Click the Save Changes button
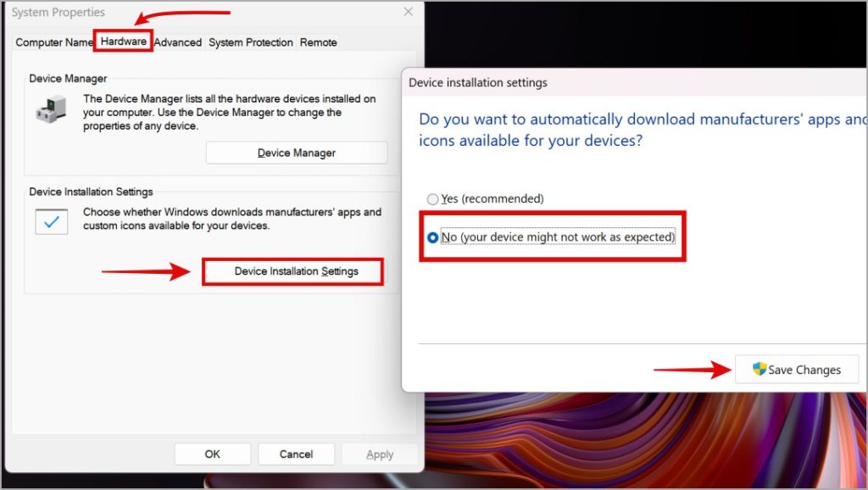The width and height of the screenshot is (868, 490). point(797,370)
